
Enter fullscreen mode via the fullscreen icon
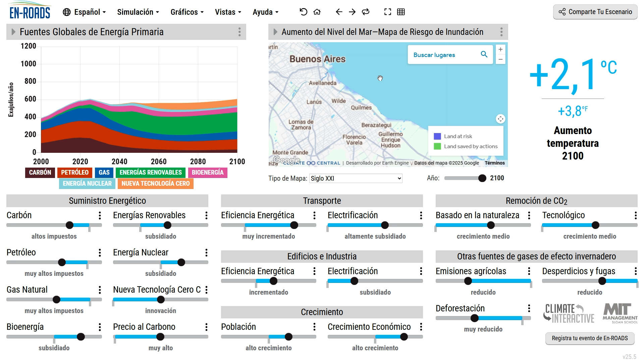[388, 12]
